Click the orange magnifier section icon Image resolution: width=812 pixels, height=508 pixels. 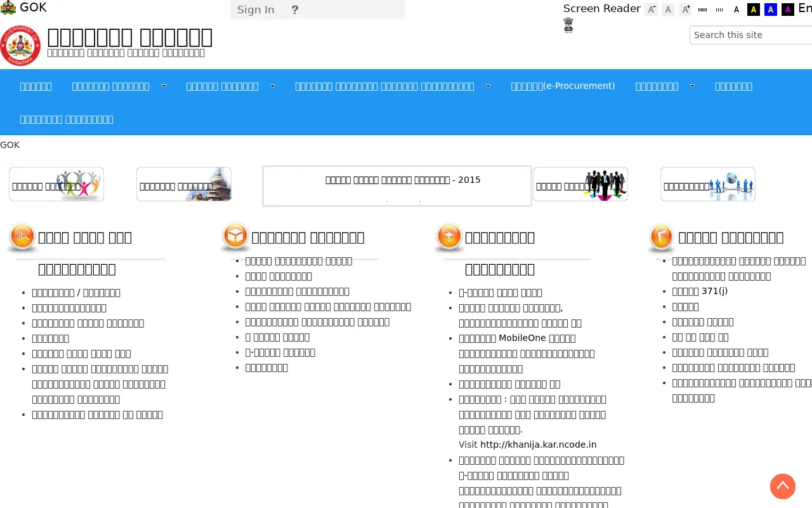[x=22, y=237]
